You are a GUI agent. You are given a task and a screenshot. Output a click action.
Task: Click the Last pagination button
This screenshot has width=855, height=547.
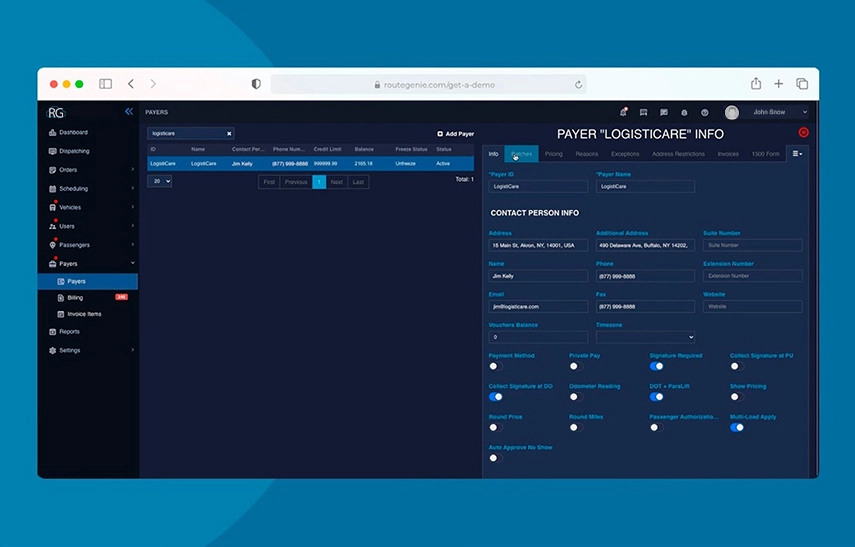pyautogui.click(x=358, y=182)
